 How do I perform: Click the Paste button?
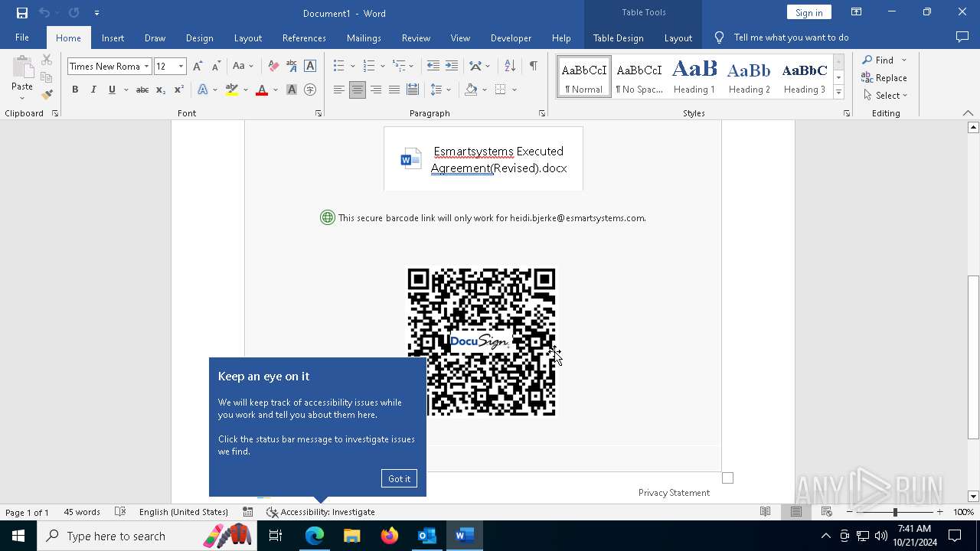[22, 77]
